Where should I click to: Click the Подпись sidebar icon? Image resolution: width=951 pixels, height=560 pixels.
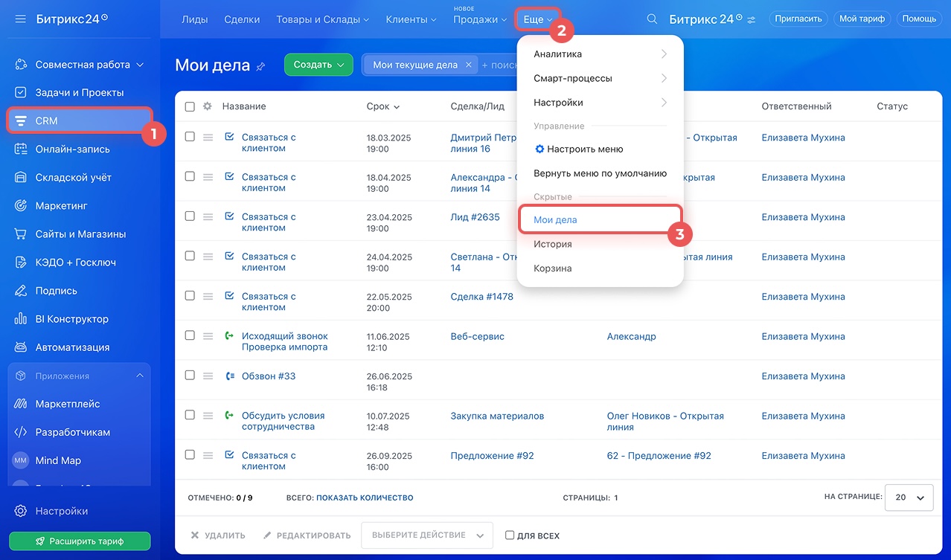click(x=21, y=291)
